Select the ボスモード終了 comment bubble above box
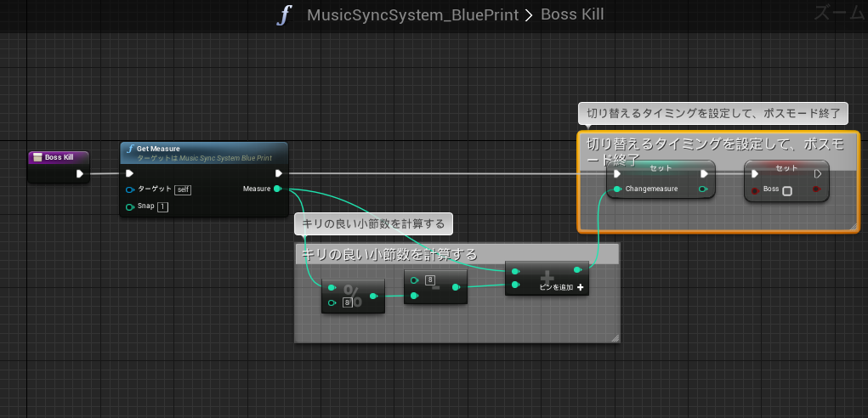The height and width of the screenshot is (418, 868). coord(713,114)
